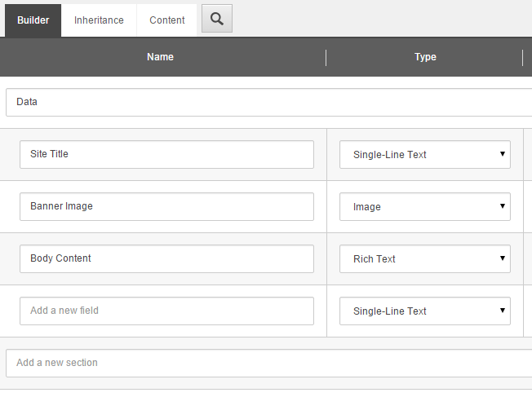
Task: Open the Site Title type dropdown
Action: tap(425, 155)
